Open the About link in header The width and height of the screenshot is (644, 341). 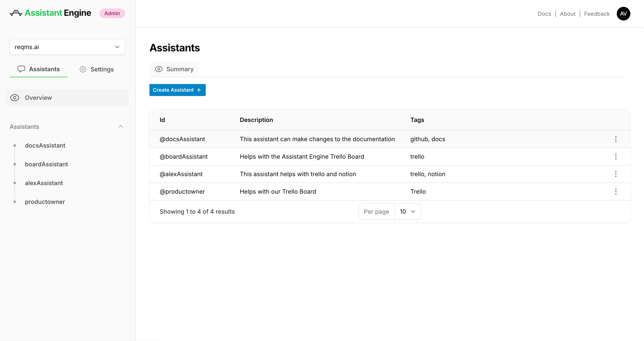tap(567, 14)
